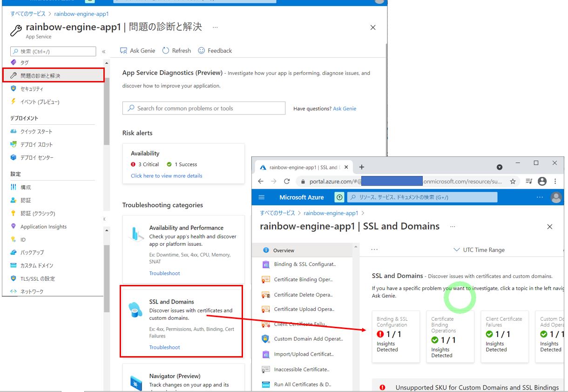Go back in the Chrome window
The width and height of the screenshot is (568, 392).
click(261, 181)
